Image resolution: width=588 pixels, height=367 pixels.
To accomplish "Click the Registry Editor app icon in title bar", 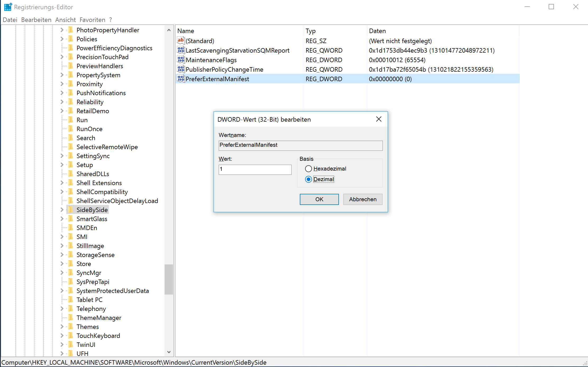I will click(8, 7).
